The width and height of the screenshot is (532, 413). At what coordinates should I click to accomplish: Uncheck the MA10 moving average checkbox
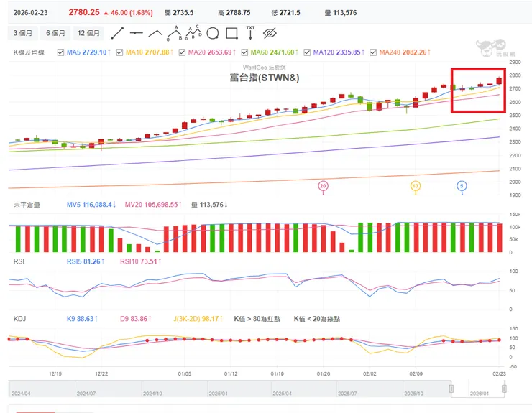119,52
